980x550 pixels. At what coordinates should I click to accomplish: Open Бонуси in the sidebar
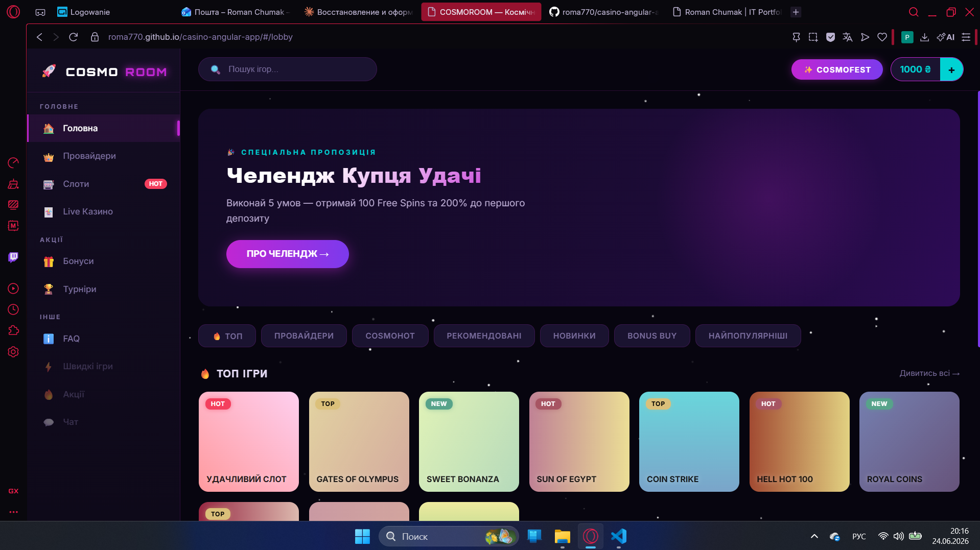point(103,261)
